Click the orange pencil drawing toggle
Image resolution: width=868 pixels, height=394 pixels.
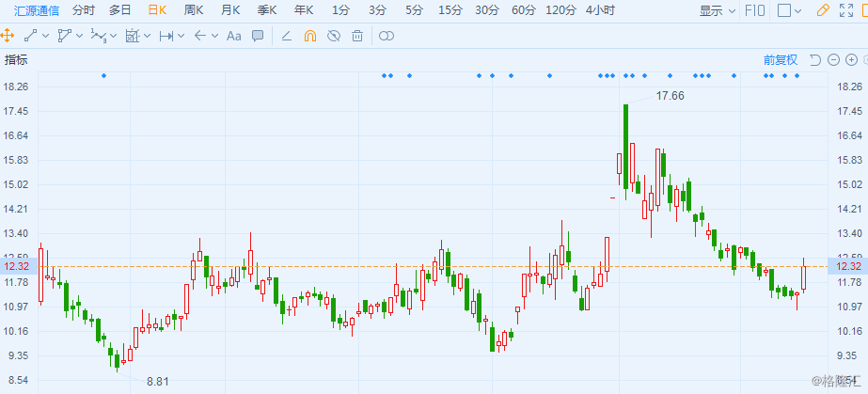[823, 10]
